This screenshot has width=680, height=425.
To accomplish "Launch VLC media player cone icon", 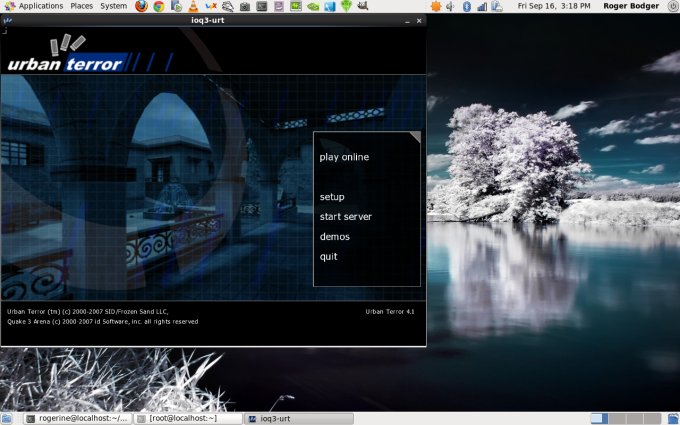I will click(x=192, y=6).
